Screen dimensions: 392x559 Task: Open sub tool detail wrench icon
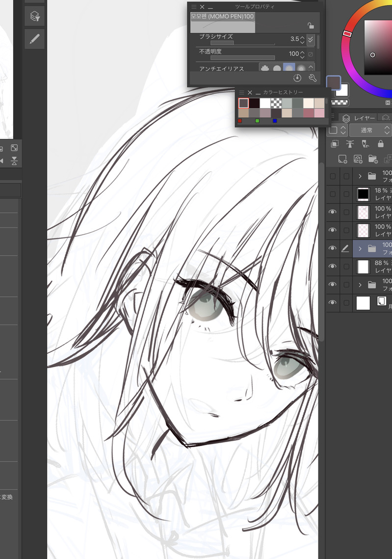pos(313,78)
